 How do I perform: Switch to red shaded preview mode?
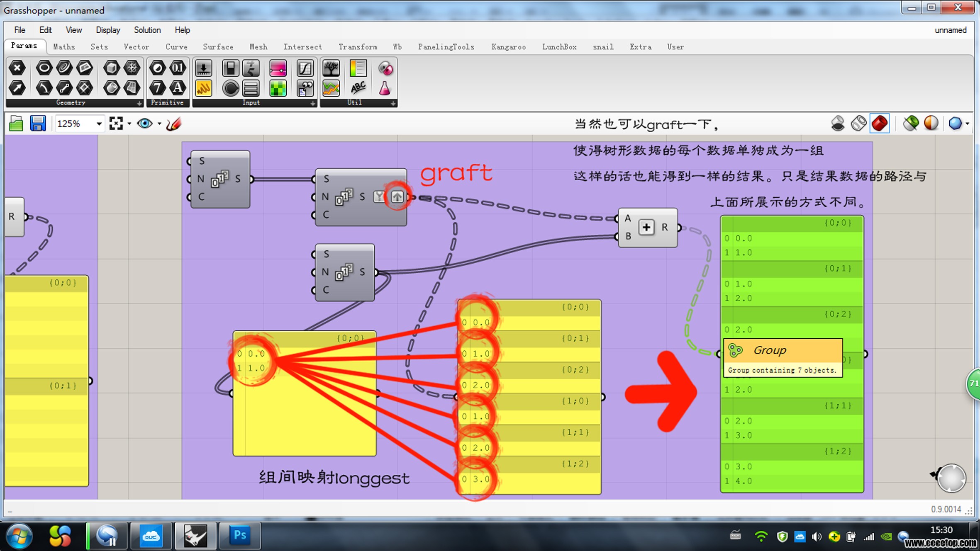880,124
